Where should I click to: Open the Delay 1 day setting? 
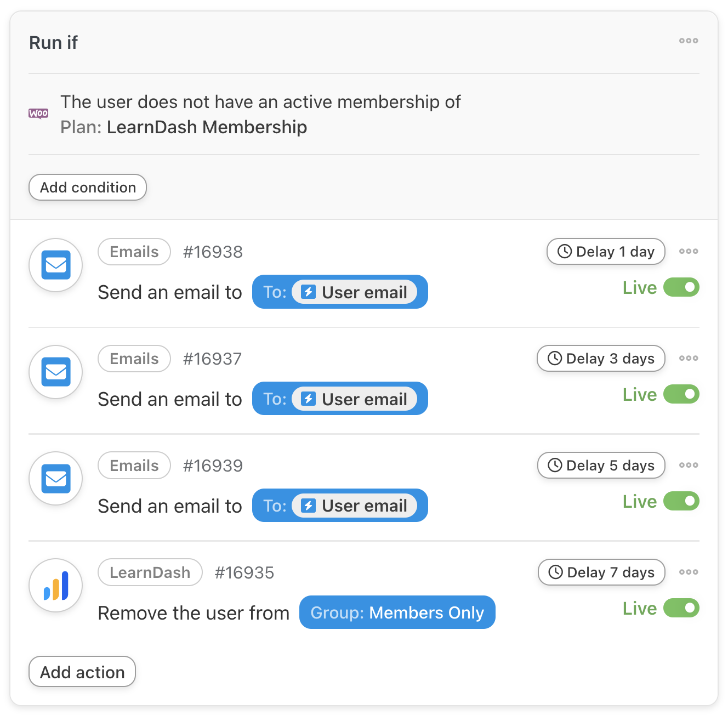(606, 252)
